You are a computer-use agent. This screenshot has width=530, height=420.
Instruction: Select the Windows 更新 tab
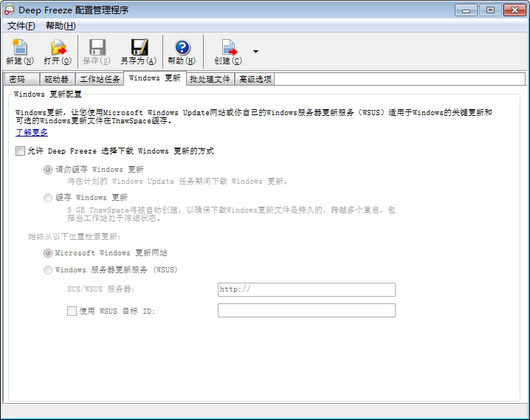tap(155, 78)
